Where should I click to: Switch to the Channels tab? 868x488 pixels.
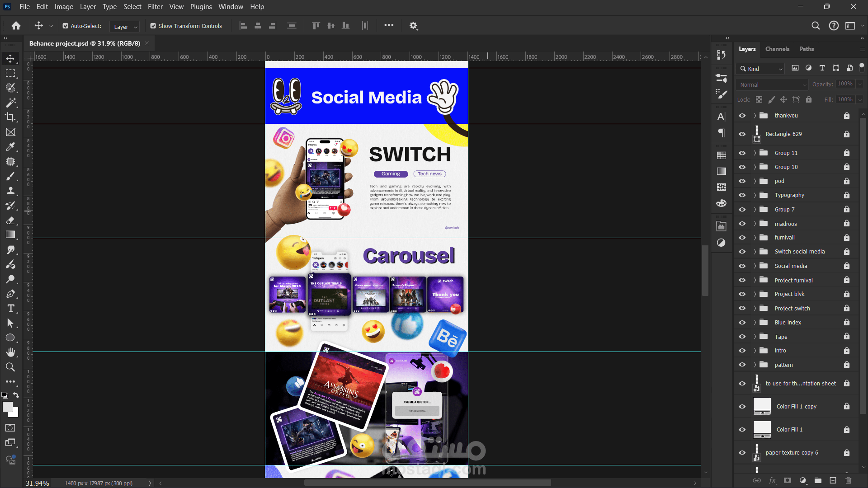click(777, 49)
